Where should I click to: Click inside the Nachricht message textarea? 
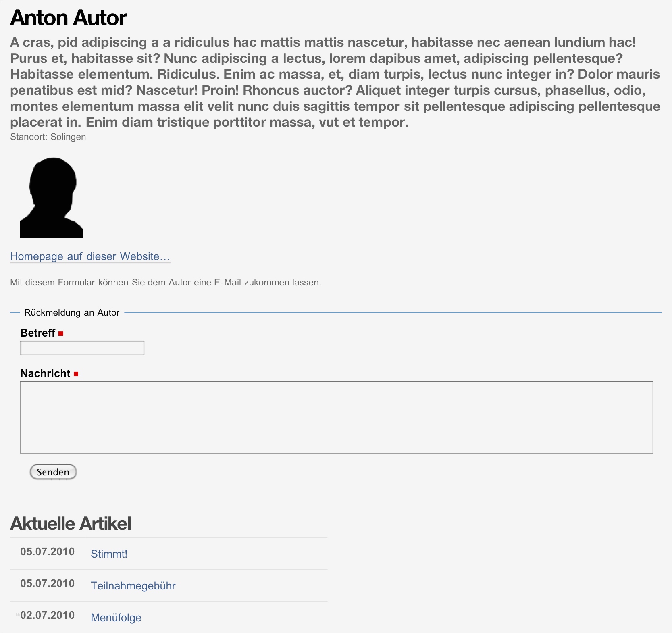pos(337,417)
